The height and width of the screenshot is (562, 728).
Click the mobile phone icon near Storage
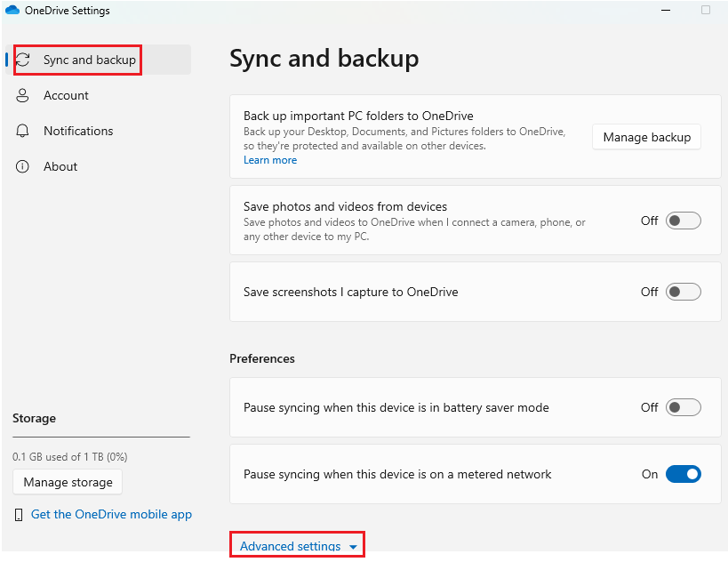(x=20, y=515)
